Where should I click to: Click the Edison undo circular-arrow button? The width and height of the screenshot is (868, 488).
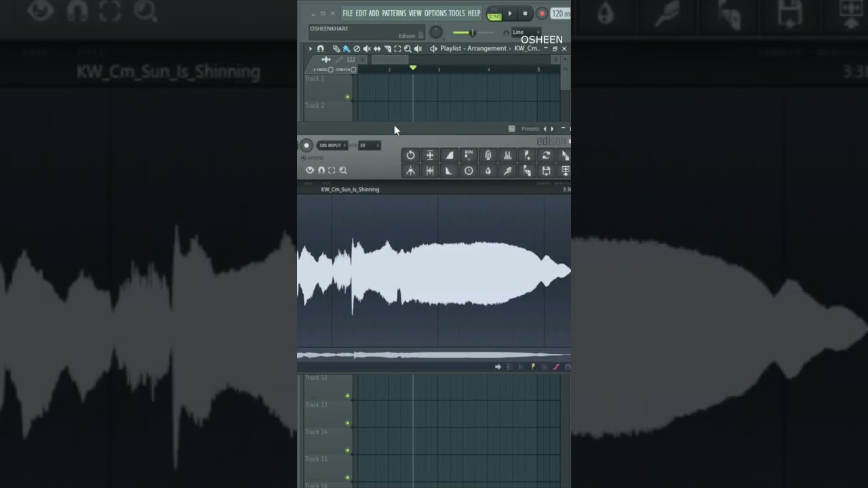point(410,155)
